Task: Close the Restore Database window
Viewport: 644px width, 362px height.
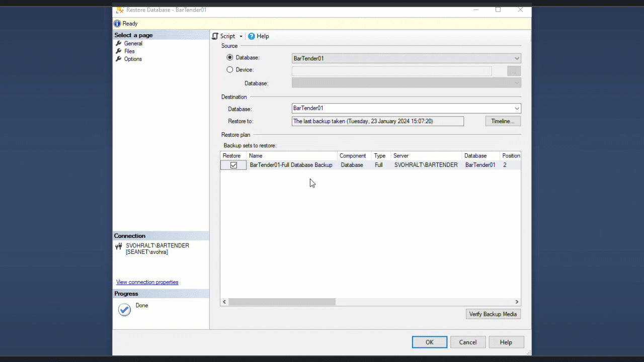Action: [521, 10]
